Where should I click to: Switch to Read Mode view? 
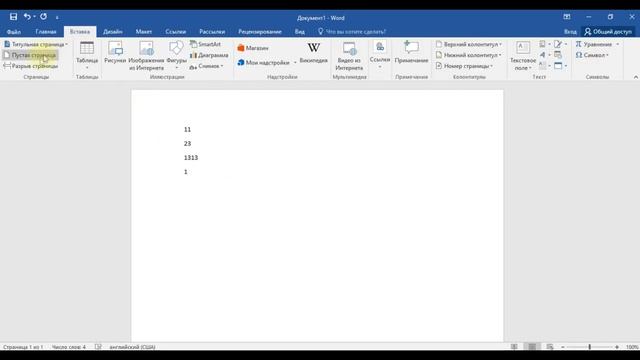[x=514, y=347]
